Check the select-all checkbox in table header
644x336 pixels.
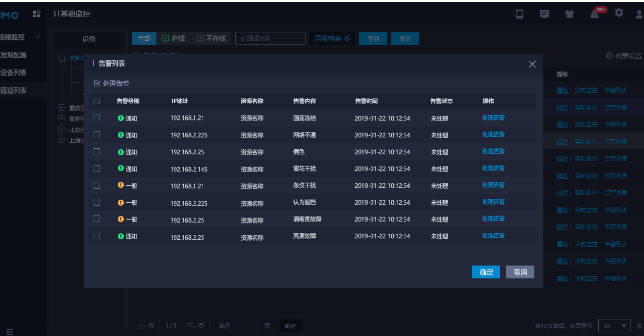97,101
